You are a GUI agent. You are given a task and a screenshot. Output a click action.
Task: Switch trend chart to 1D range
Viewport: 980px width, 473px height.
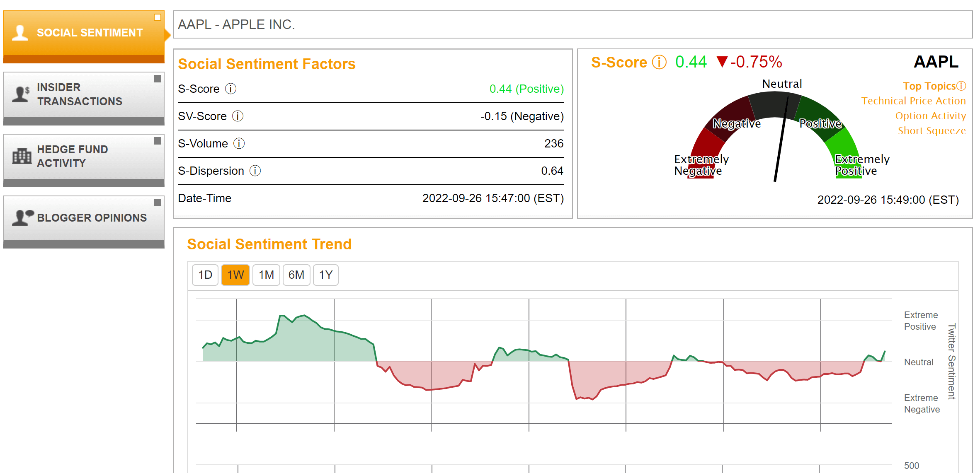(x=205, y=275)
